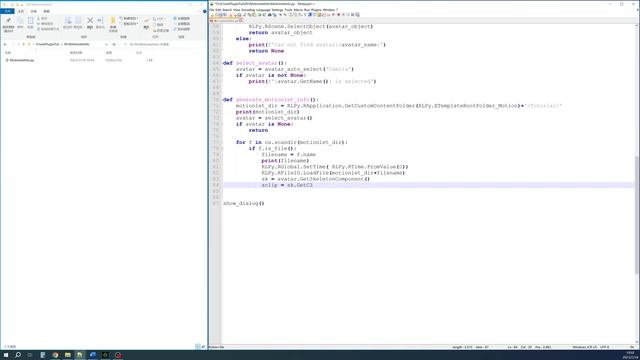
Task: Toggle the highlighted indent guide toolbar icon
Action: pos(309,15)
